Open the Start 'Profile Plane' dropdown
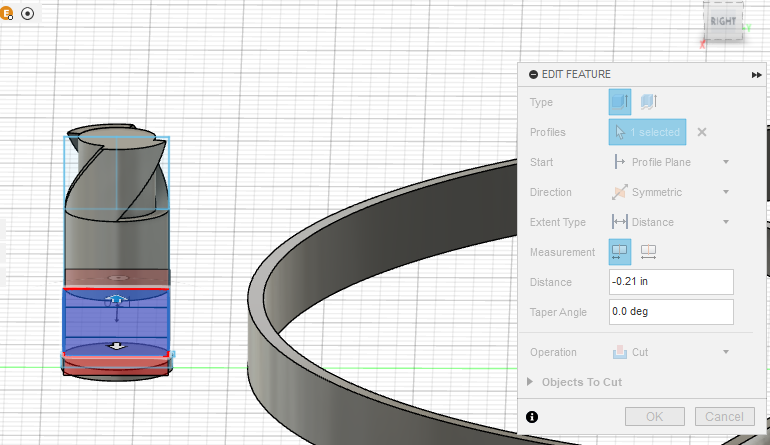 point(671,162)
